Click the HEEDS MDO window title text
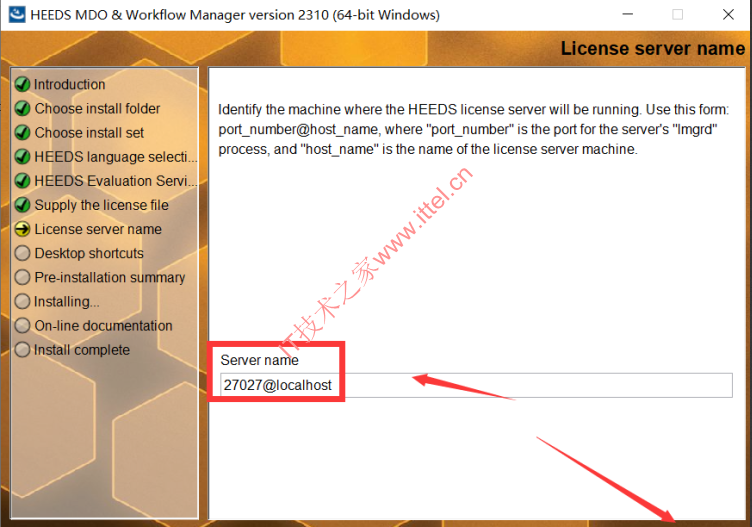The width and height of the screenshot is (752, 527). pyautogui.click(x=235, y=15)
